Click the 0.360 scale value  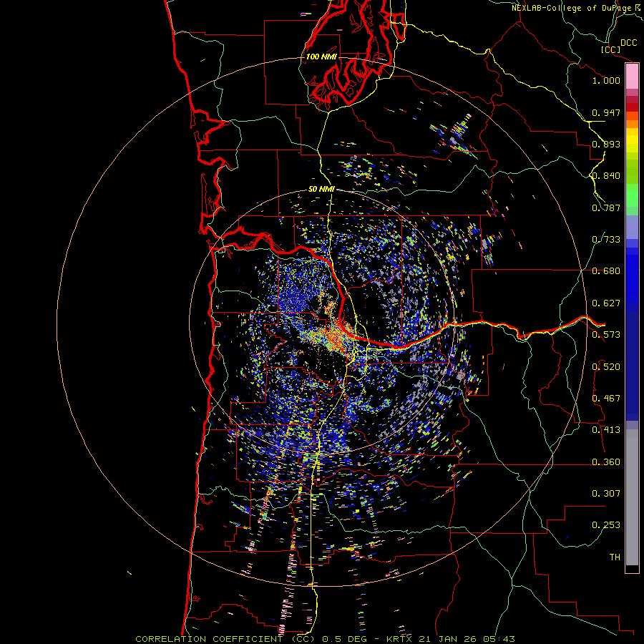coord(606,462)
